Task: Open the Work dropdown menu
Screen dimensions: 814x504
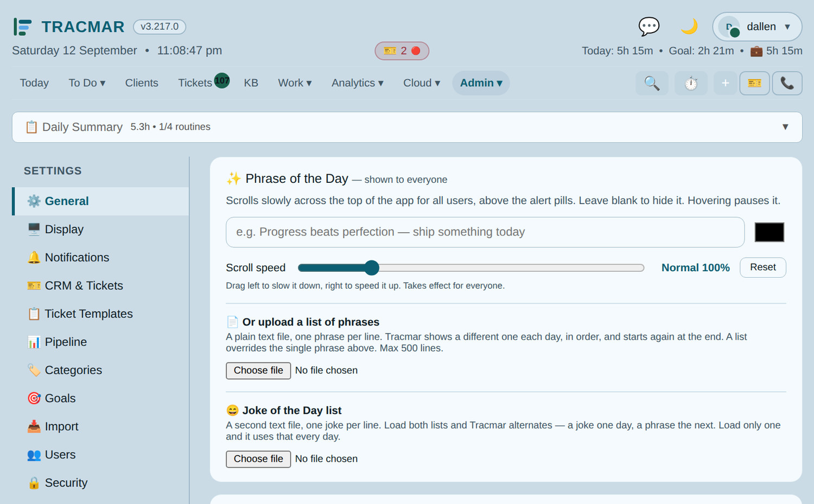Action: click(x=295, y=83)
